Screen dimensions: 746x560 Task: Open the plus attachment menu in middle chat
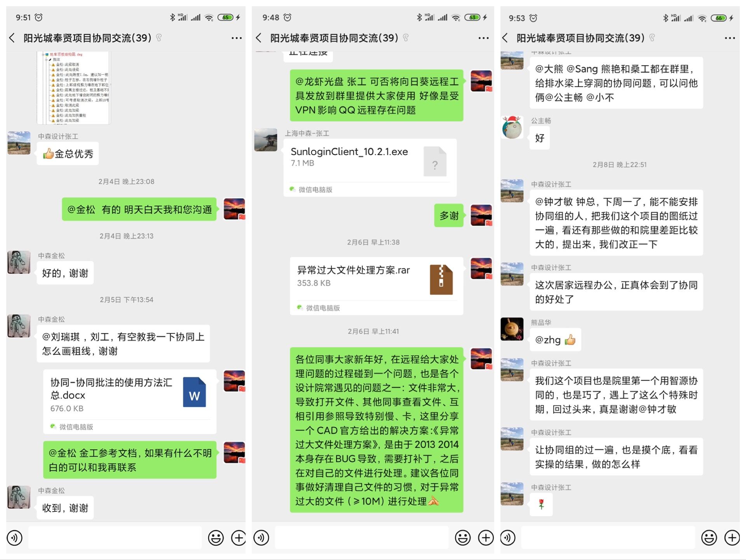486,538
